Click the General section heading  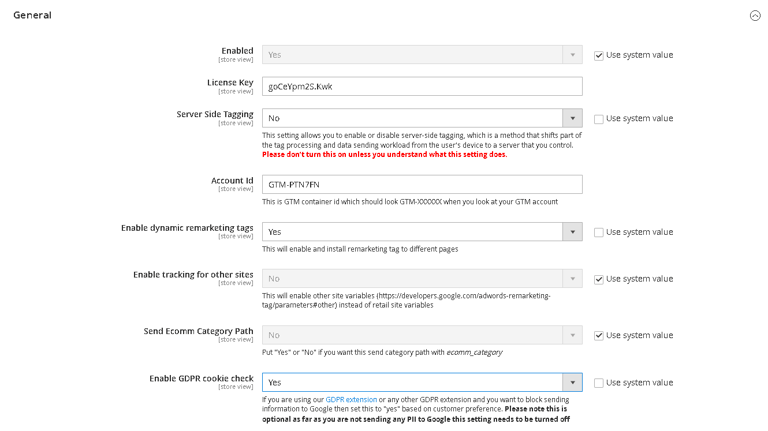click(x=32, y=16)
